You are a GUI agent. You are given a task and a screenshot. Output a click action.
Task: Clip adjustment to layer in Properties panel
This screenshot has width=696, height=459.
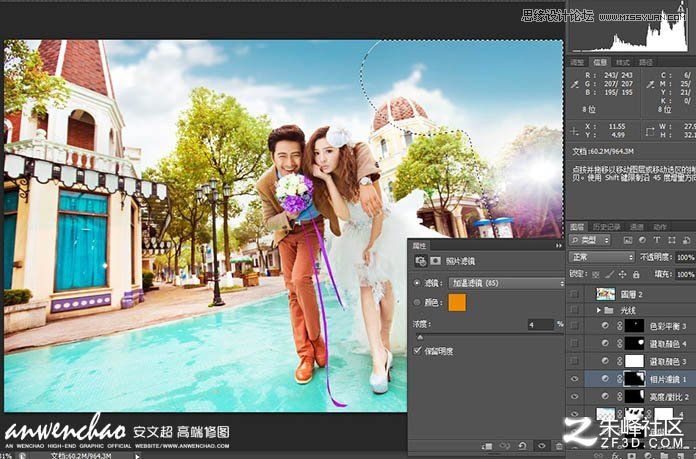point(487,446)
